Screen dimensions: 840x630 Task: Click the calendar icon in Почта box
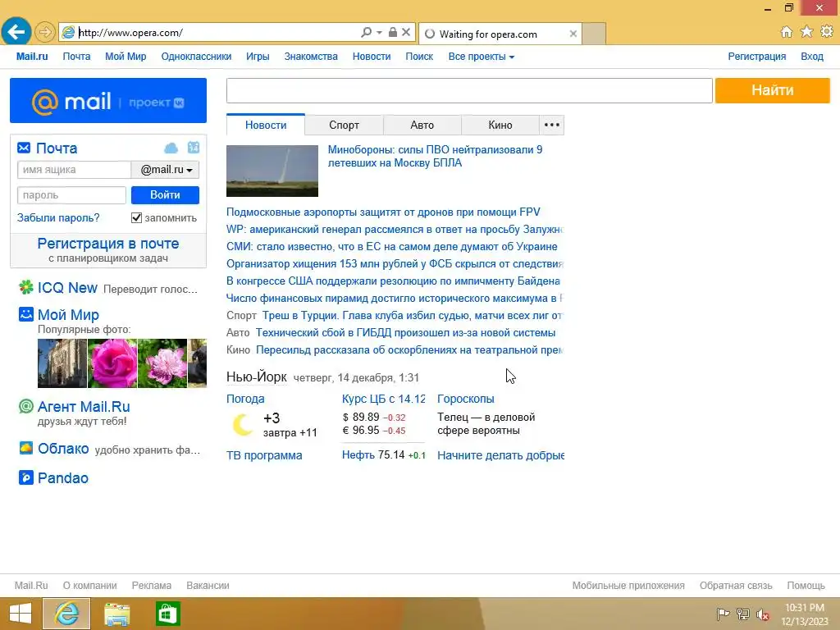(x=194, y=148)
